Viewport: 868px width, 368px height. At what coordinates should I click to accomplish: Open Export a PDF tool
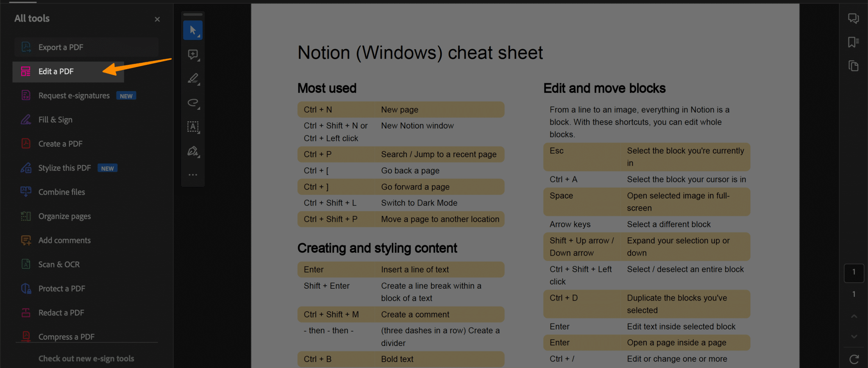pos(61,47)
